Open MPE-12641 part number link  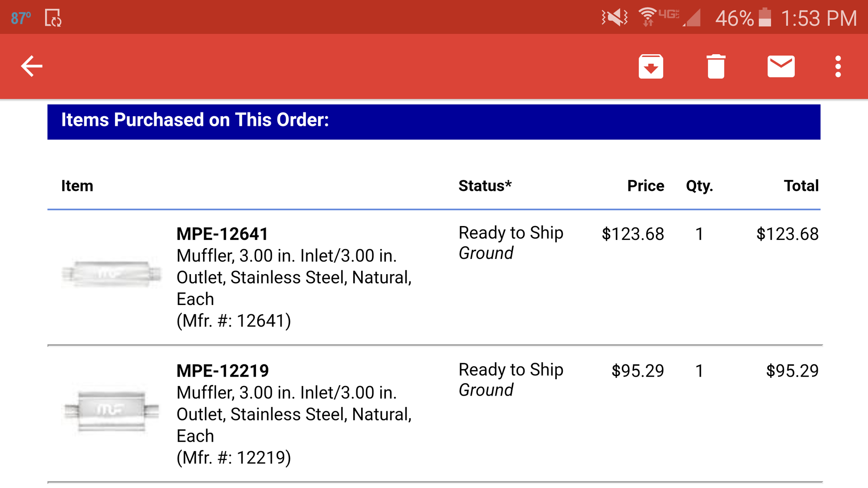coord(222,234)
